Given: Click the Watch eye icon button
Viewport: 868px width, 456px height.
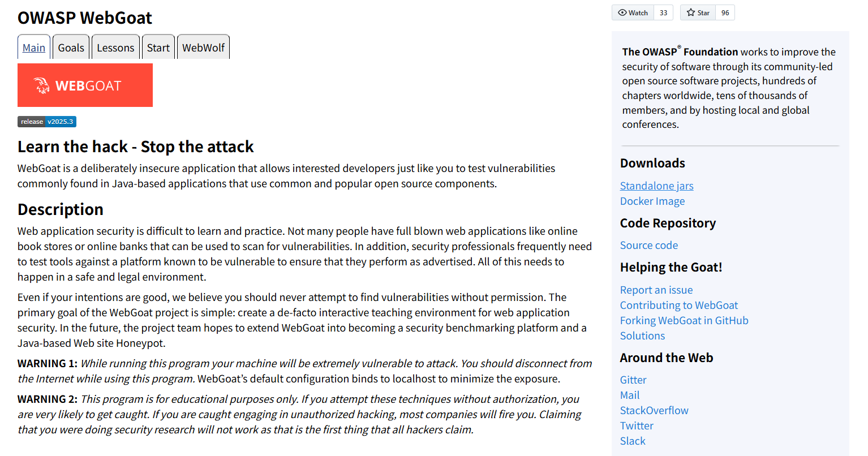Looking at the screenshot, I should pos(633,12).
